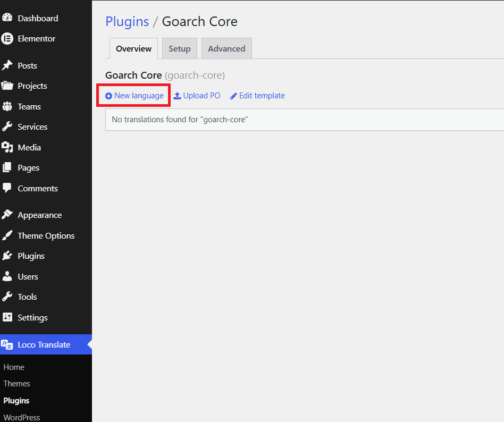Image resolution: width=504 pixels, height=422 pixels.
Task: Click the "(goarch-core)" text domain label
Action: coord(195,75)
